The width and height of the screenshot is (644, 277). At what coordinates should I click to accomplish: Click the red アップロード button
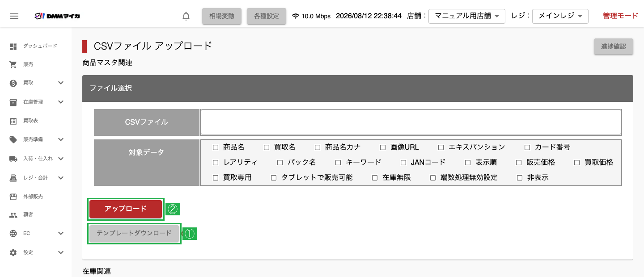click(x=126, y=209)
